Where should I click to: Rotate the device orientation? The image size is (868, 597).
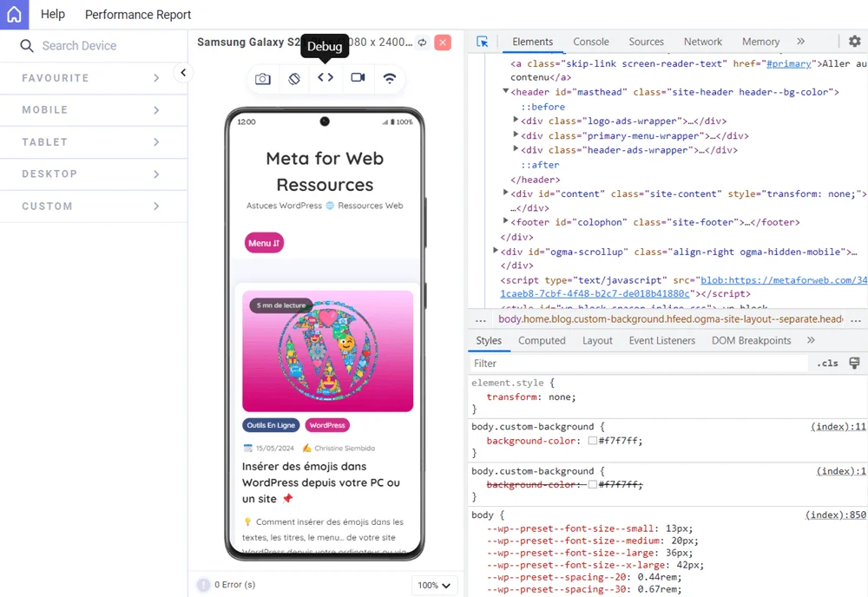294,78
